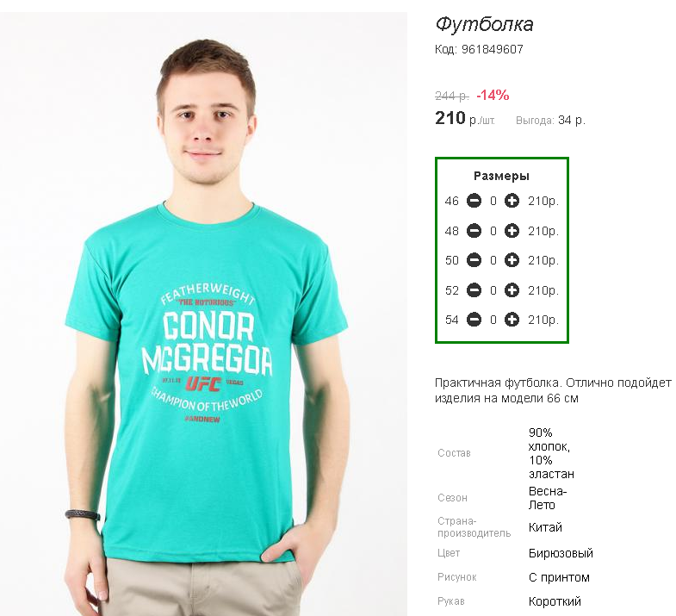The height and width of the screenshot is (616, 676).
Task: Click the crossed-out old price 244 р.
Action: pos(452,96)
